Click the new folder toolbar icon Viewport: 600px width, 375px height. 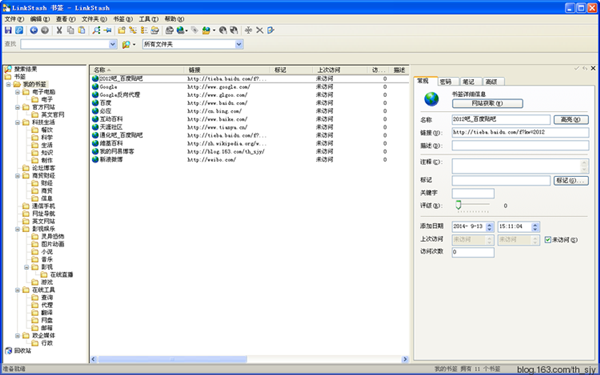(122, 30)
